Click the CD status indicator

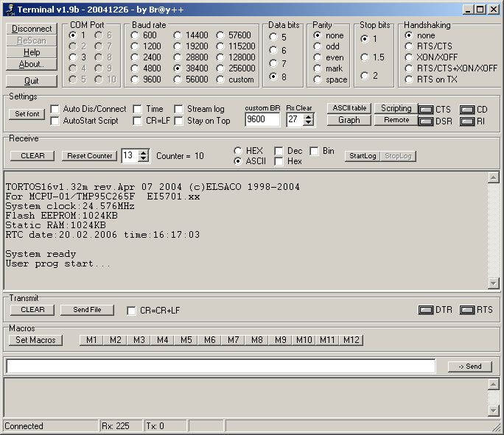tap(466, 110)
